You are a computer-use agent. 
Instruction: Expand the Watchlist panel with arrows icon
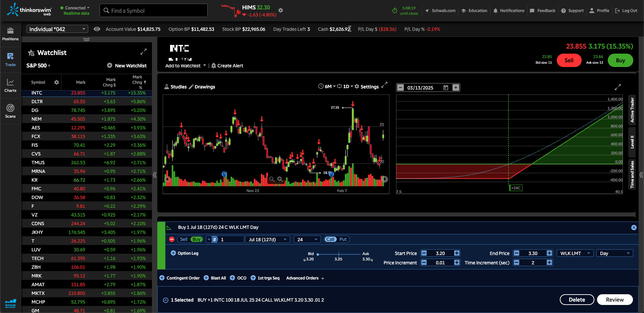(x=144, y=52)
